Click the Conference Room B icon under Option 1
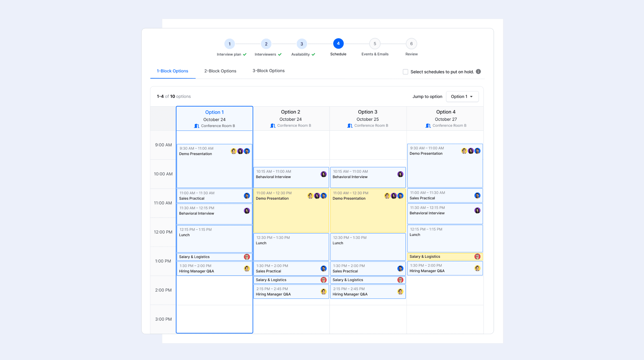Image resolution: width=644 pixels, height=360 pixels. pyautogui.click(x=197, y=126)
